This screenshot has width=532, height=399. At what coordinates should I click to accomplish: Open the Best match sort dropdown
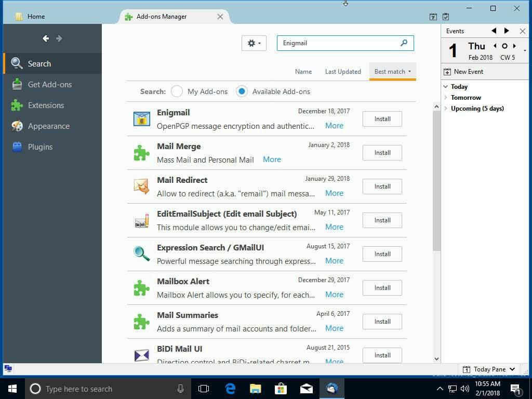pyautogui.click(x=392, y=71)
